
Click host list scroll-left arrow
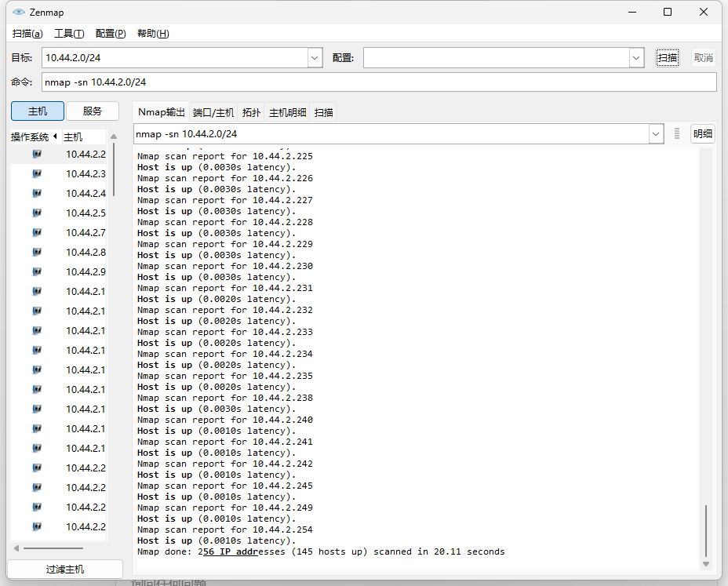pyautogui.click(x=16, y=548)
